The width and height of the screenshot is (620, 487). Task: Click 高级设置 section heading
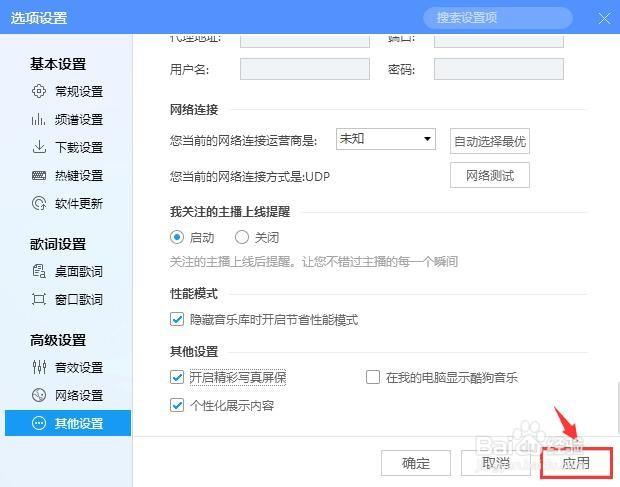click(x=58, y=340)
